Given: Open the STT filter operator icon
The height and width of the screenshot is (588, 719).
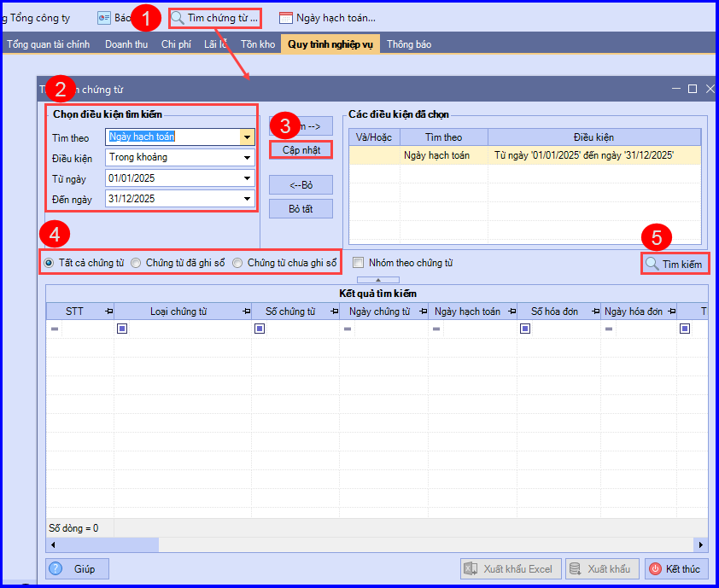Looking at the screenshot, I should 55,329.
